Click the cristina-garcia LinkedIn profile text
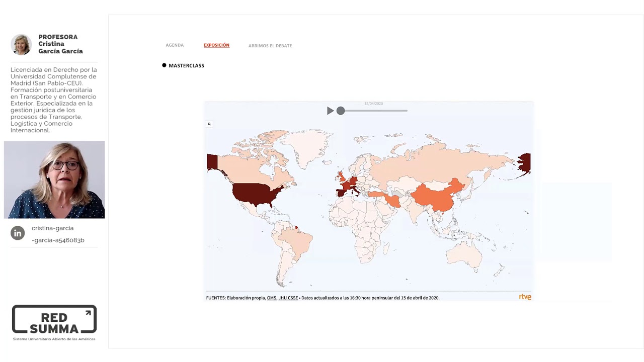Viewport: 644px width, 362px height. (58, 234)
